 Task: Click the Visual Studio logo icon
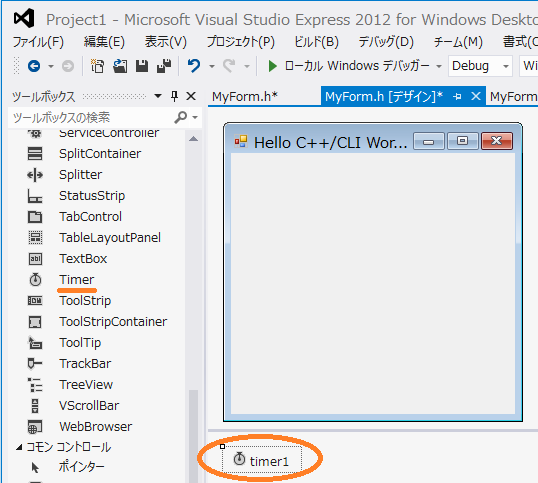pos(24,19)
